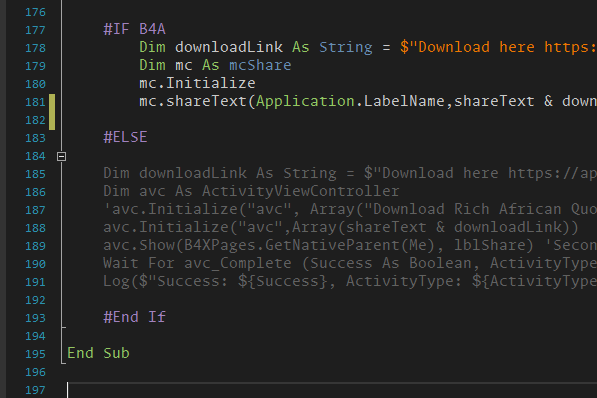The width and height of the screenshot is (597, 398).
Task: Place cursor on empty line 197
Action: 331,390
